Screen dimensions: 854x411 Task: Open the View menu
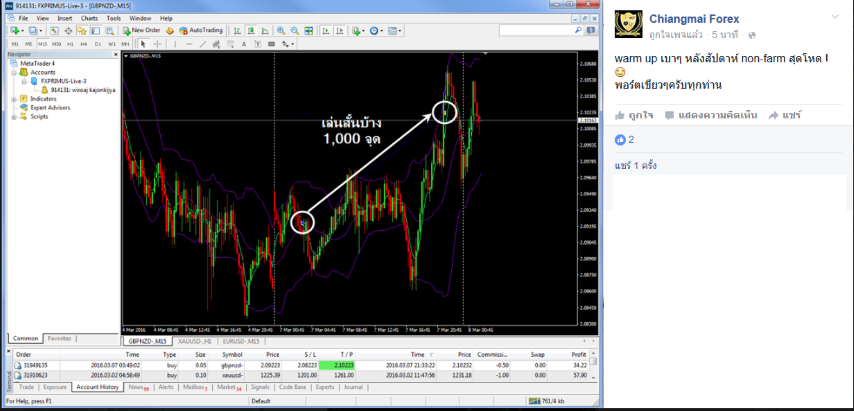tap(42, 18)
